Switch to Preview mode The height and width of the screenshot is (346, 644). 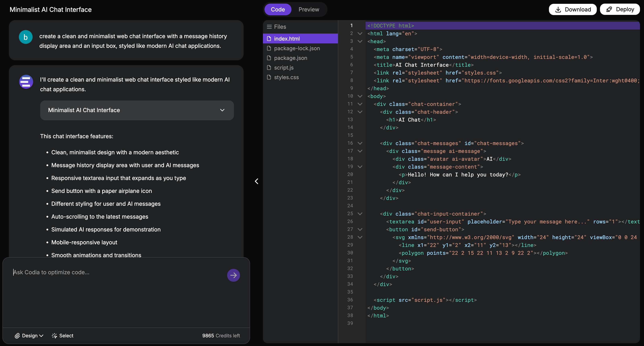tap(309, 9)
